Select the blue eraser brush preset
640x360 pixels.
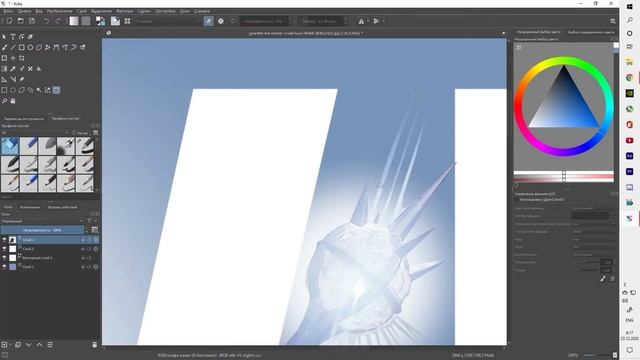10,146
